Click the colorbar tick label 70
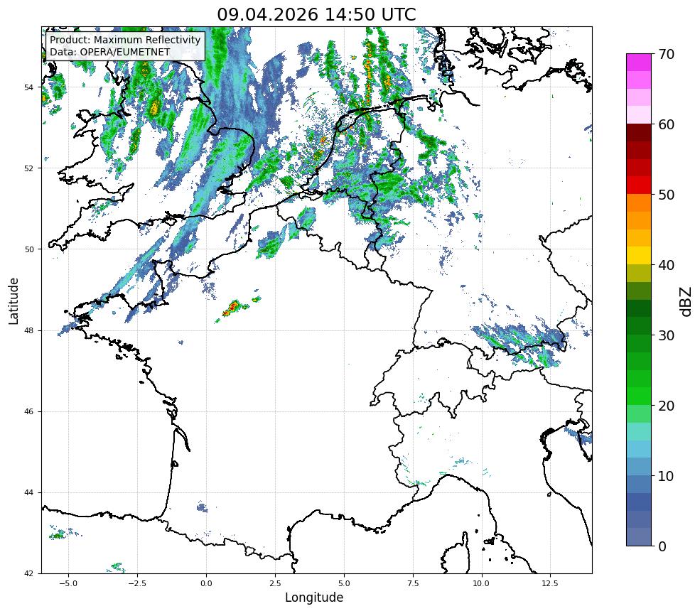This screenshot has width=700, height=611. 666,54
